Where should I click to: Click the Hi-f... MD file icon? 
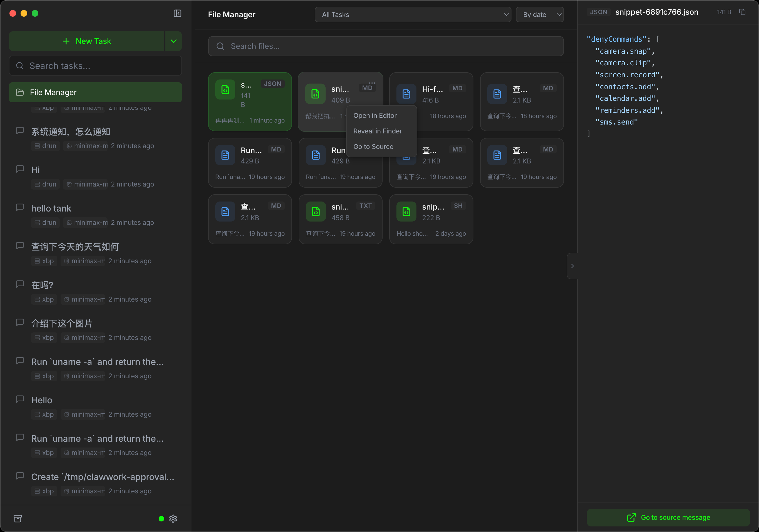click(x=406, y=94)
